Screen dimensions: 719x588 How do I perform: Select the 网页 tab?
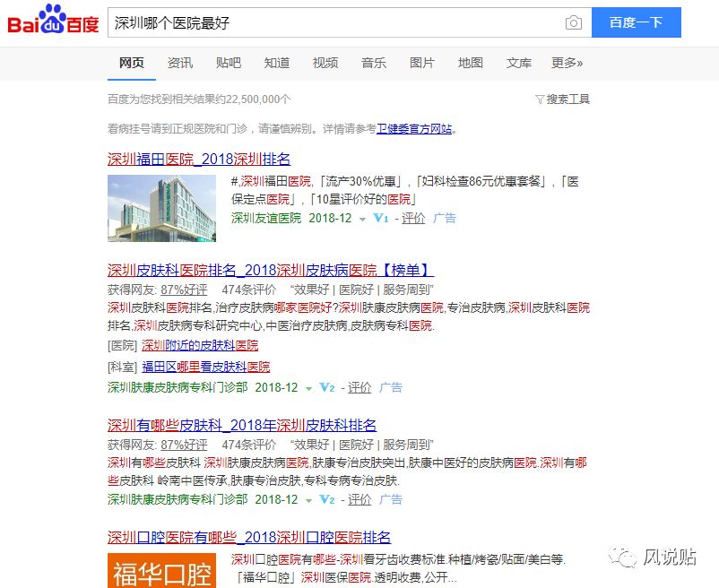pyautogui.click(x=132, y=63)
